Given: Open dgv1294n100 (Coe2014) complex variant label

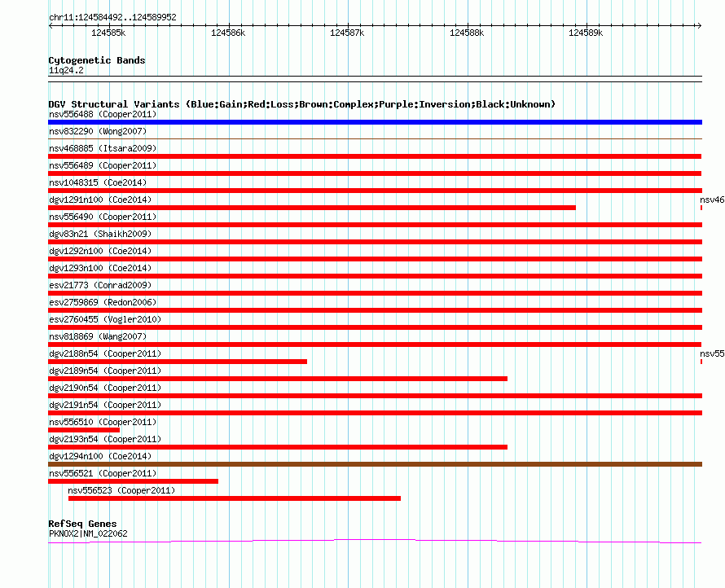Looking at the screenshot, I should 100,456.
